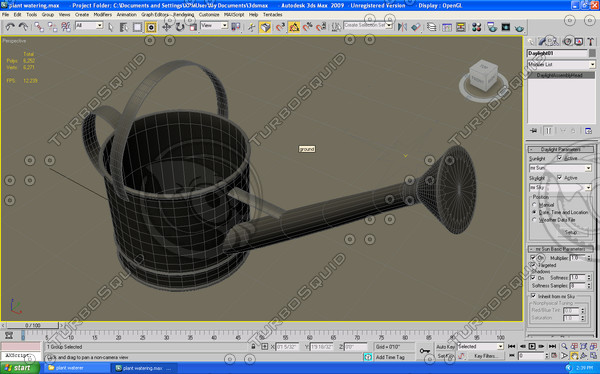Open the Customize menu

tap(209, 15)
